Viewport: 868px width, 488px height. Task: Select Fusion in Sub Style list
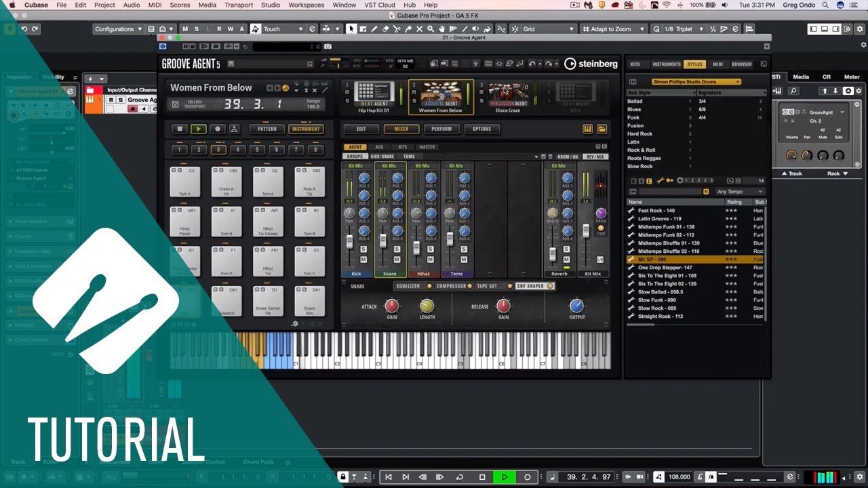click(636, 125)
